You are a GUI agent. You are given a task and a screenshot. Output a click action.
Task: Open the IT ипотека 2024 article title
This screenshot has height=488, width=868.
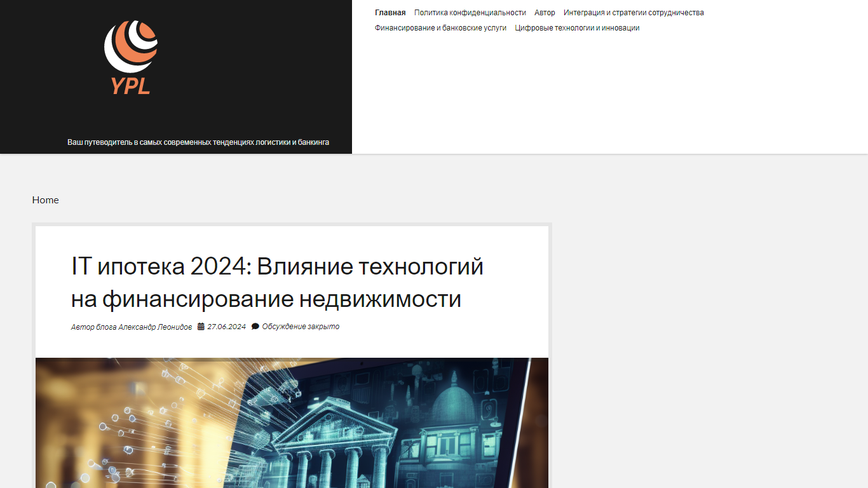coord(277,283)
